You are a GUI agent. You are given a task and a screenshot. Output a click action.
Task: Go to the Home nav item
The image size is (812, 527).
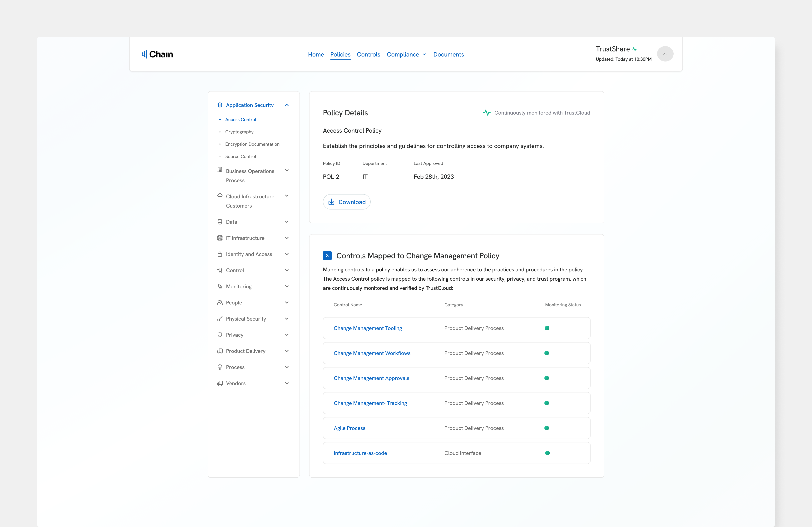click(x=316, y=54)
